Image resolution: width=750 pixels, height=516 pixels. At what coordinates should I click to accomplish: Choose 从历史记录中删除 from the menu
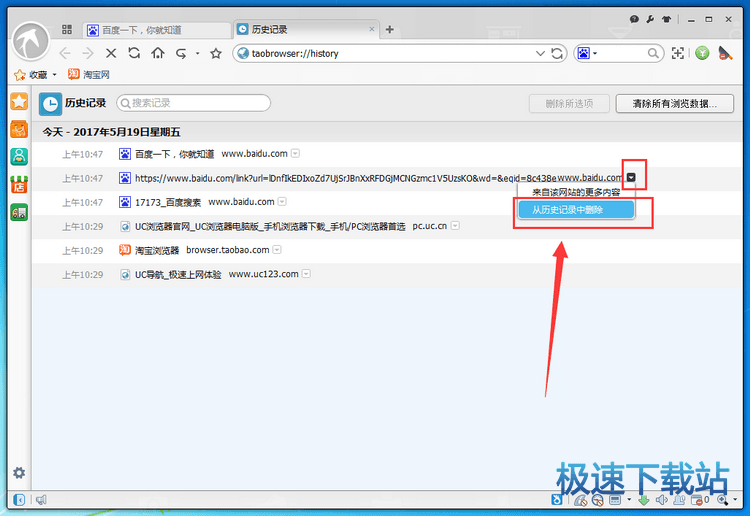tap(576, 209)
